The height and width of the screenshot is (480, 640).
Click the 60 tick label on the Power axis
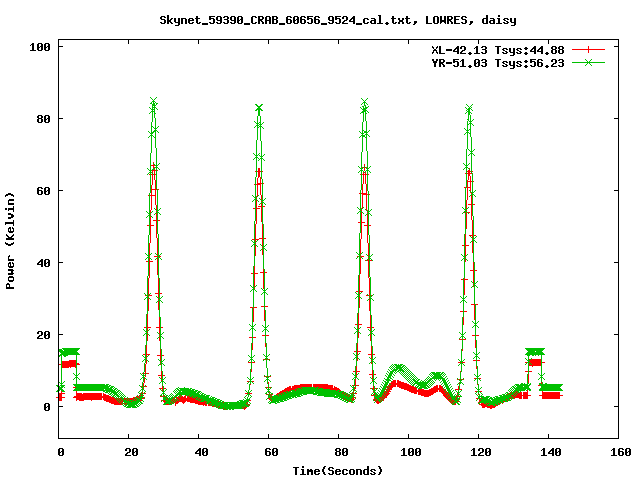tap(44, 191)
